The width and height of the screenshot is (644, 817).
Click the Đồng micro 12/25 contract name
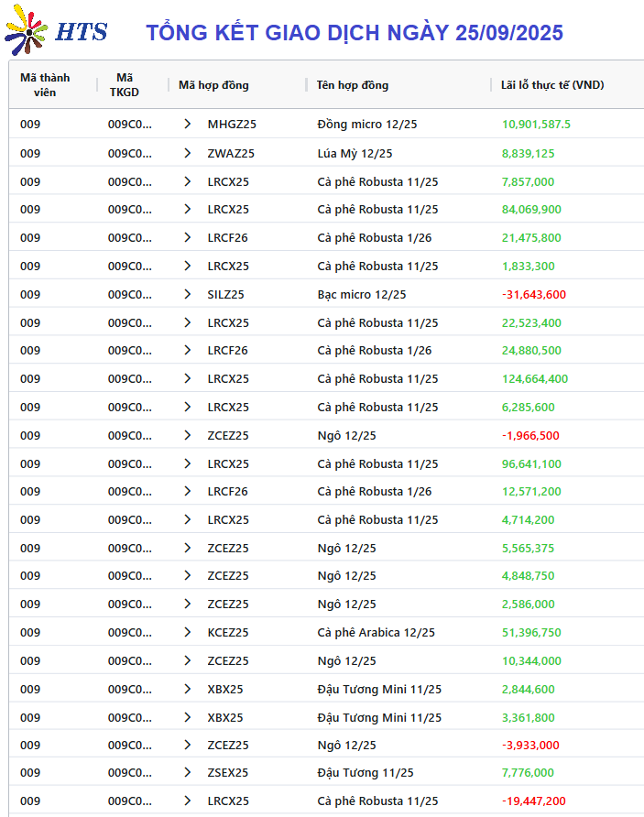point(367,124)
